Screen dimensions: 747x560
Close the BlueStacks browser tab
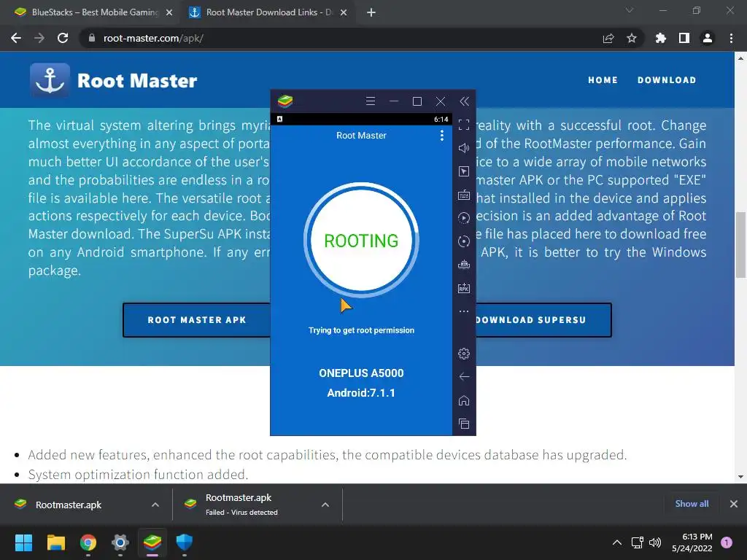pos(169,13)
